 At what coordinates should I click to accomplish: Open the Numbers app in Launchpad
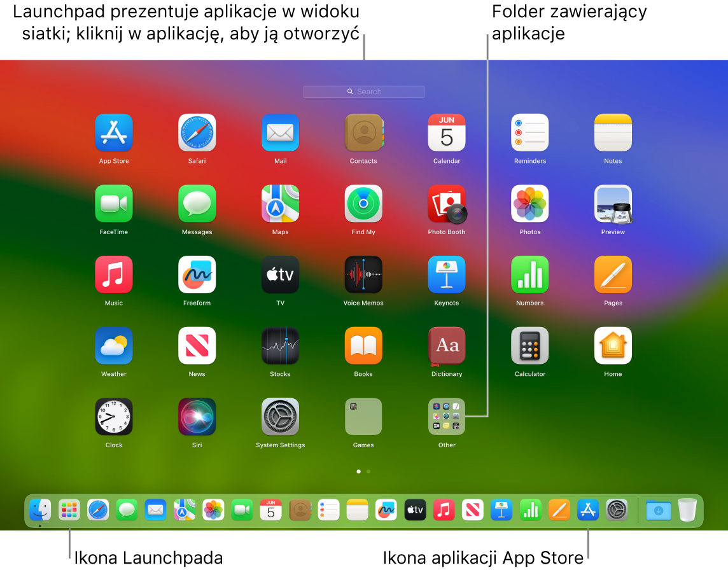[529, 275]
